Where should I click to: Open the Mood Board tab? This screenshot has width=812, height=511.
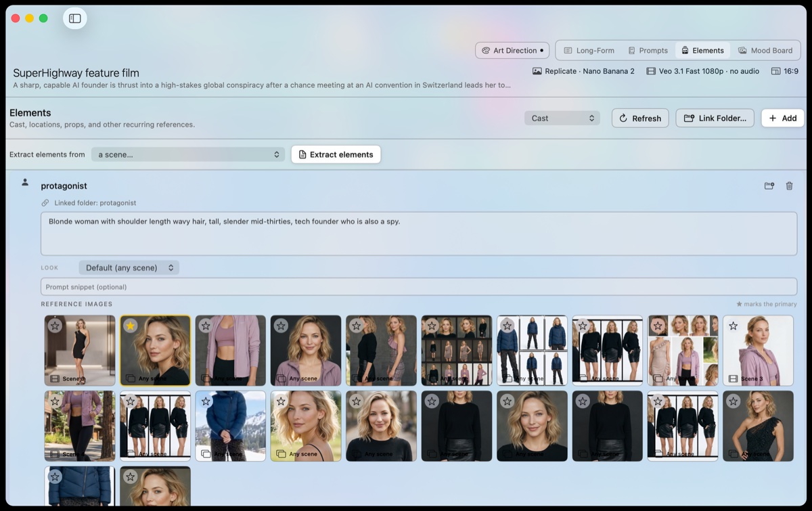[x=765, y=50]
